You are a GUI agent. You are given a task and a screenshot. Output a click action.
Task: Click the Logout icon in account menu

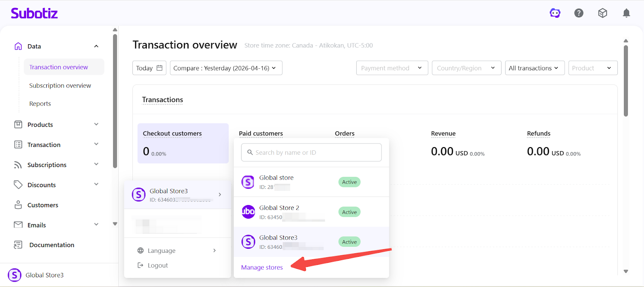pos(140,265)
